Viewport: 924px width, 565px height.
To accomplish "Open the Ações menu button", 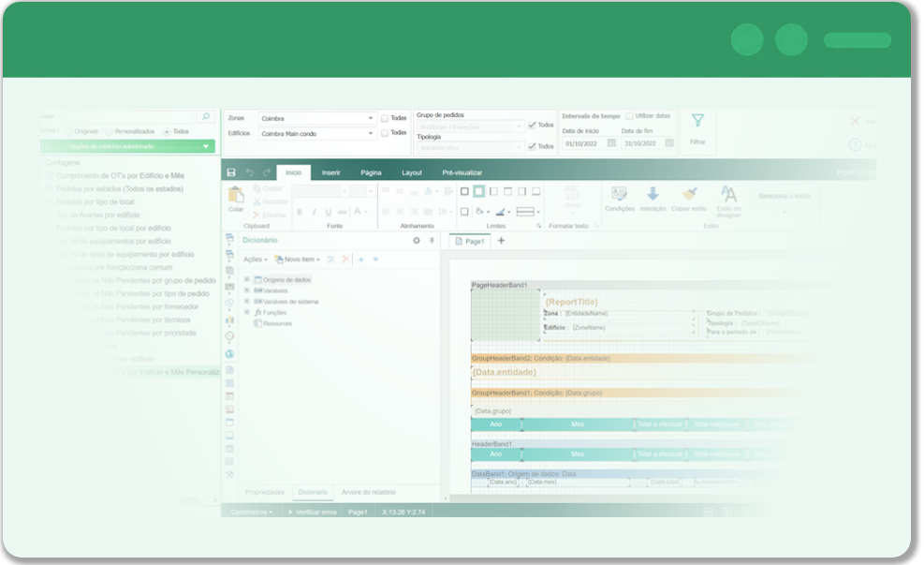I will pos(255,260).
